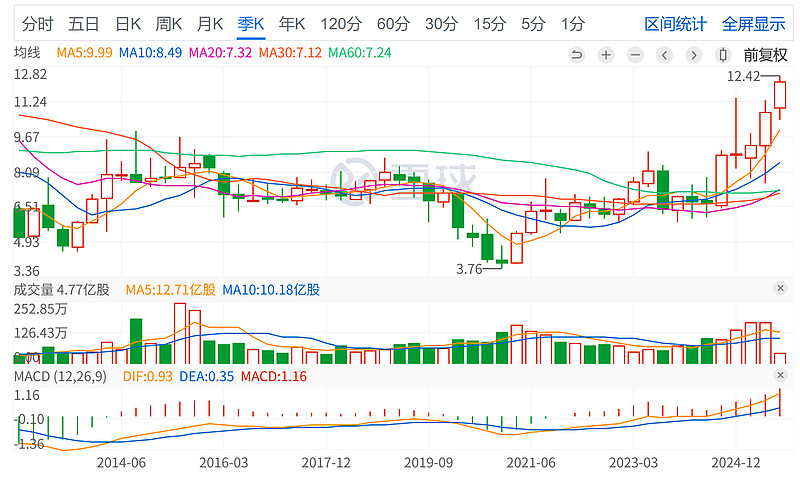Click the 12.42 high price marker

click(x=743, y=77)
